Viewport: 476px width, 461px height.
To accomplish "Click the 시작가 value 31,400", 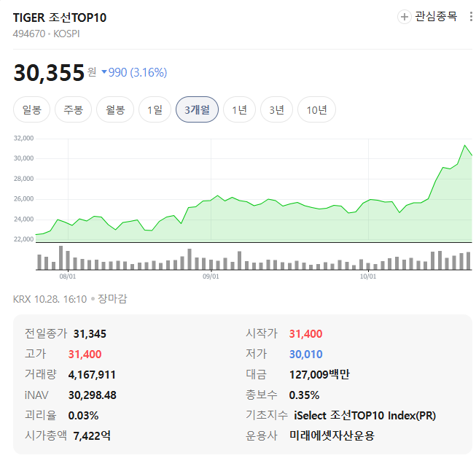I will click(305, 334).
